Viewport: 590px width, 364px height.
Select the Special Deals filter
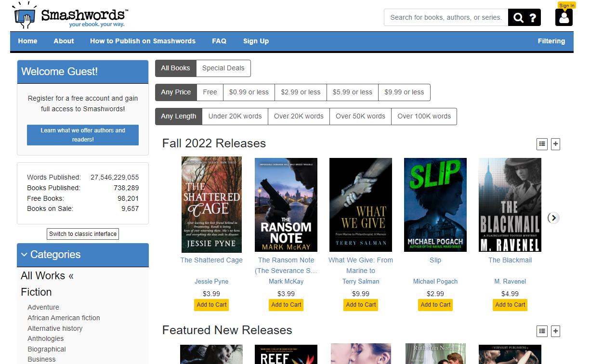223,68
